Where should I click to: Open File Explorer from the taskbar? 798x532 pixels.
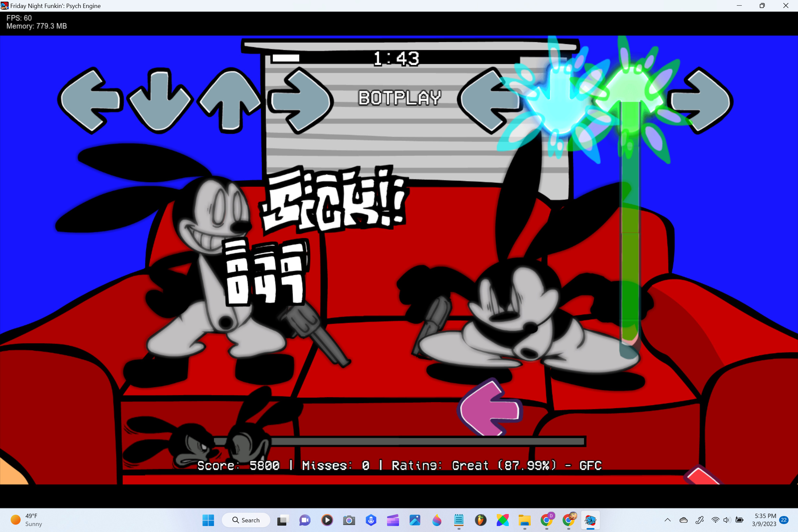click(x=525, y=520)
